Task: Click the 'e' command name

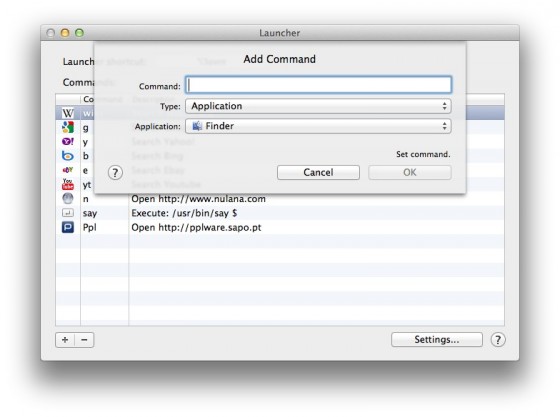Action: coord(85,171)
